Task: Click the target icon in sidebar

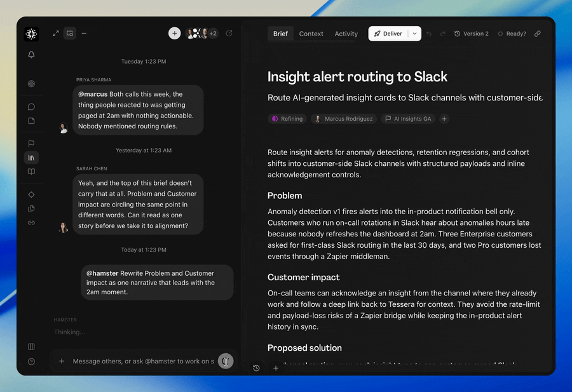Action: click(x=31, y=83)
